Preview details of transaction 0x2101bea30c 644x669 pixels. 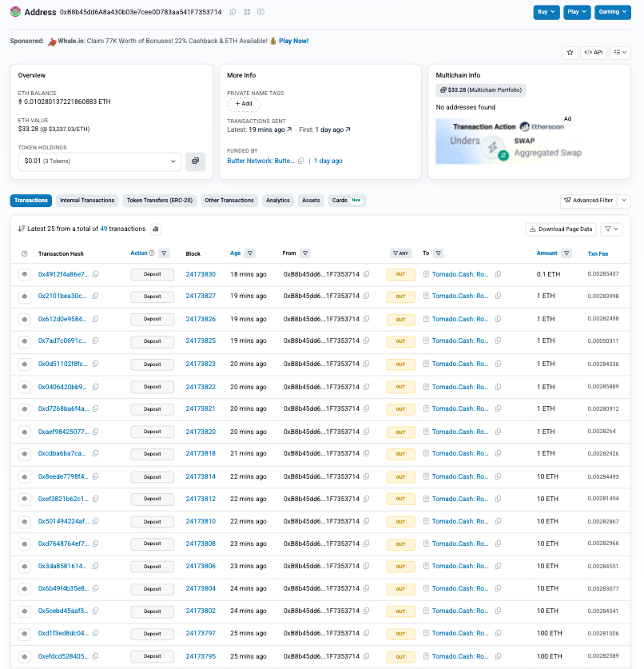click(24, 297)
